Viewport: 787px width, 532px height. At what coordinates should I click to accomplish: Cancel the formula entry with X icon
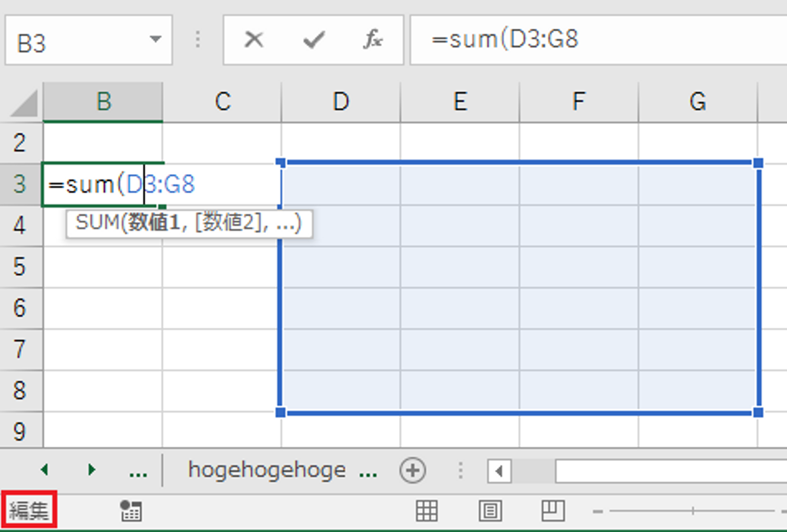point(254,39)
